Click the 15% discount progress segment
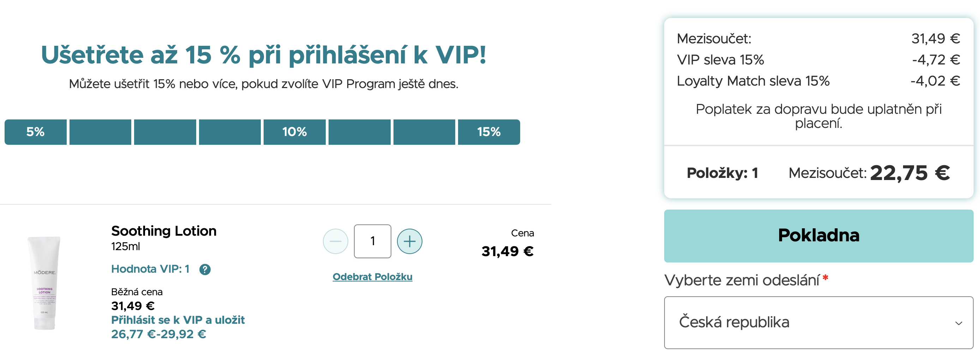Screen dimensions: 980x353 pos(488,132)
